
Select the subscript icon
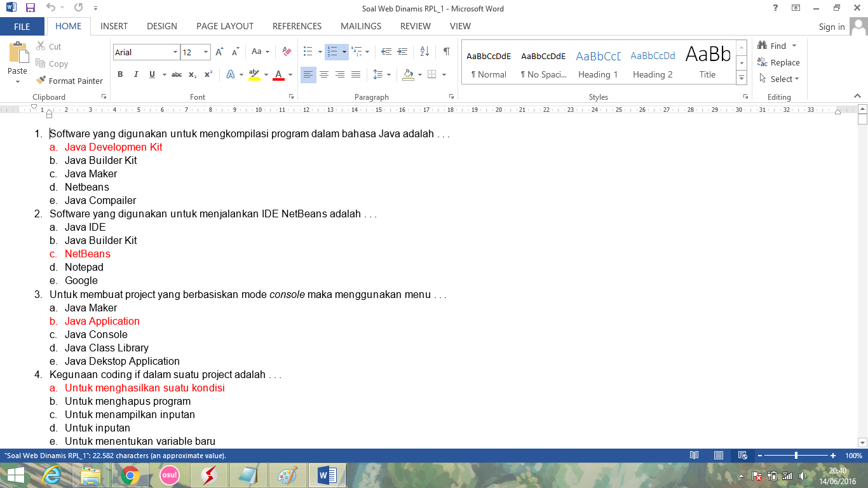point(192,74)
